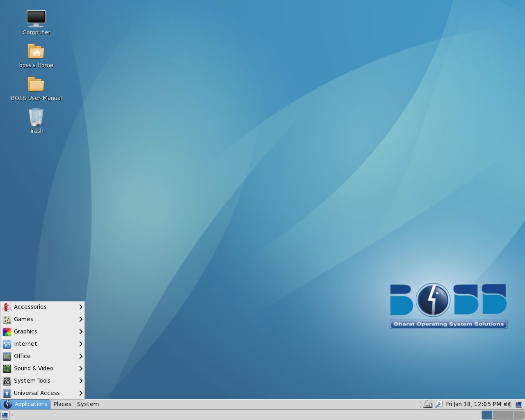Expand the Graphics submenu arrow

[x=81, y=331]
